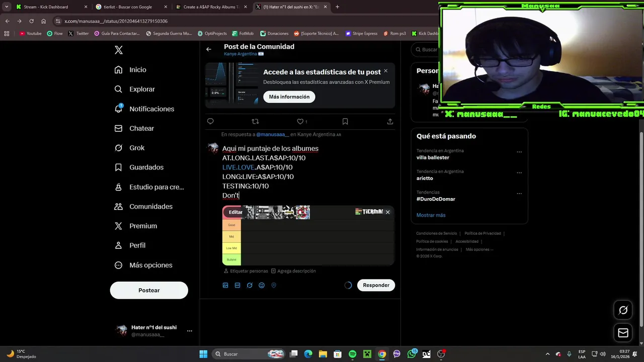
Task: Click the X logo in sidebar
Action: pos(118,50)
